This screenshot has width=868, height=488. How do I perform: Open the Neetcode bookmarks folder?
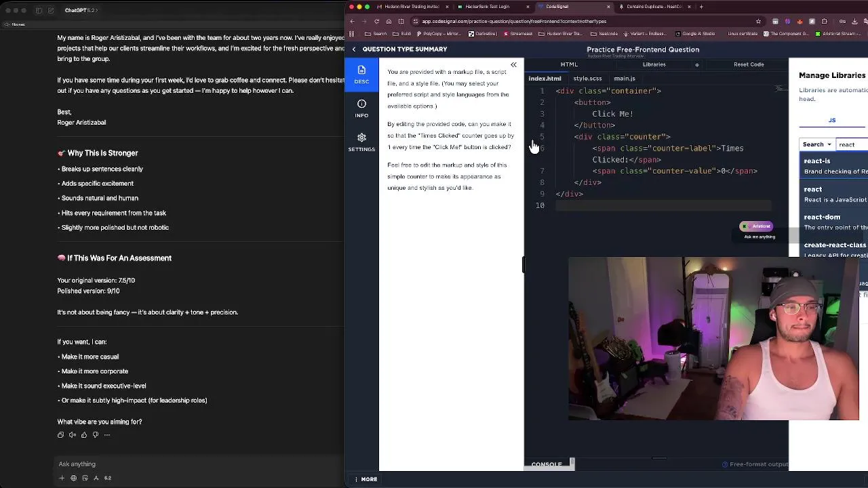(x=604, y=33)
